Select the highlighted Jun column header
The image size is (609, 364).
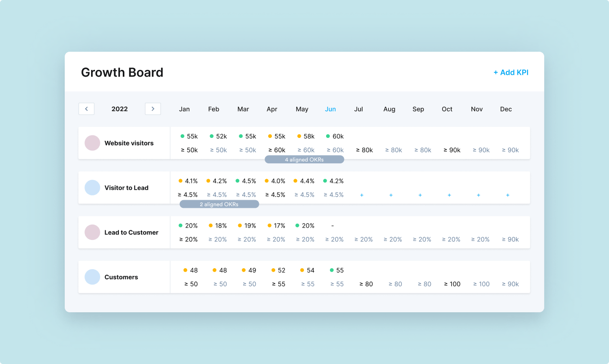click(330, 109)
